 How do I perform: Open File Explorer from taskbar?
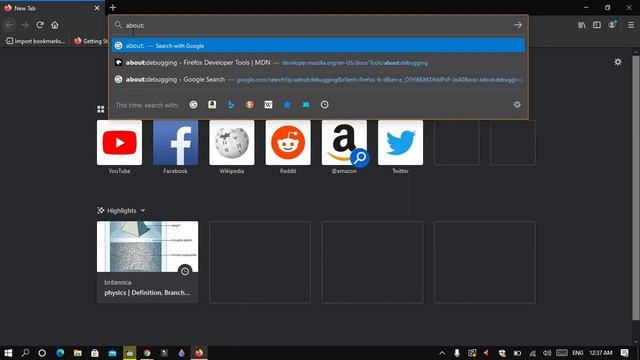point(78,353)
